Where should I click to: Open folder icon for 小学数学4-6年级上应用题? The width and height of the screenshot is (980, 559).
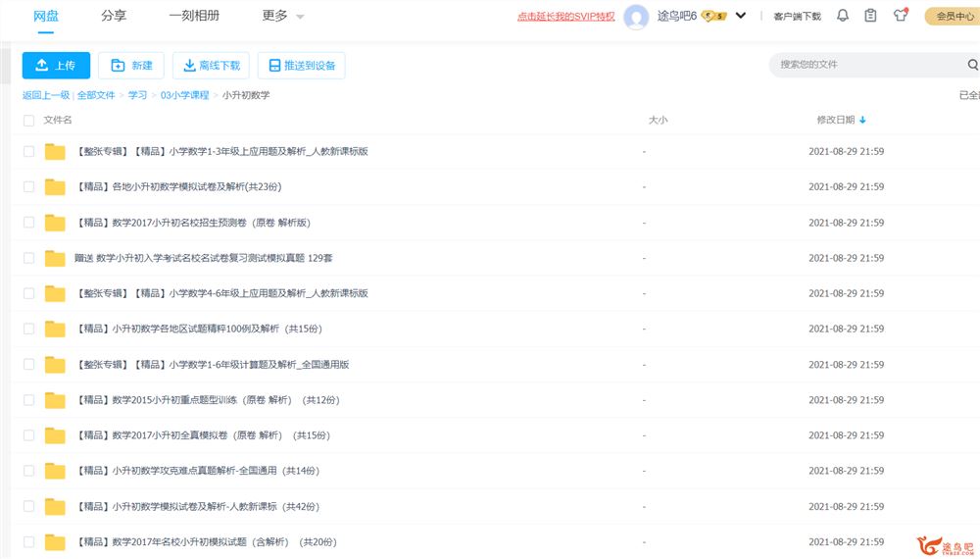tap(55, 293)
